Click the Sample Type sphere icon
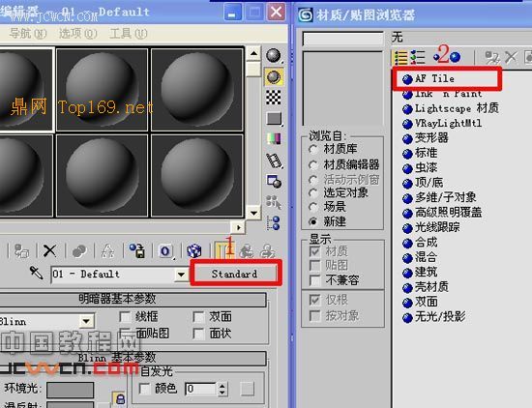532x408 pixels. click(274, 56)
